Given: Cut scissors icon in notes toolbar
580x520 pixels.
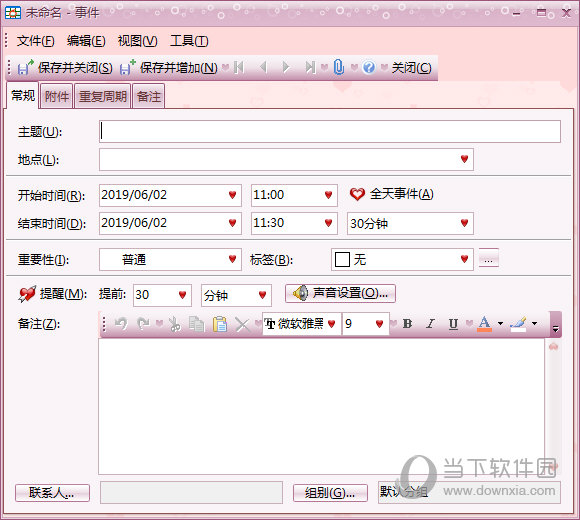Looking at the screenshot, I should point(175,324).
